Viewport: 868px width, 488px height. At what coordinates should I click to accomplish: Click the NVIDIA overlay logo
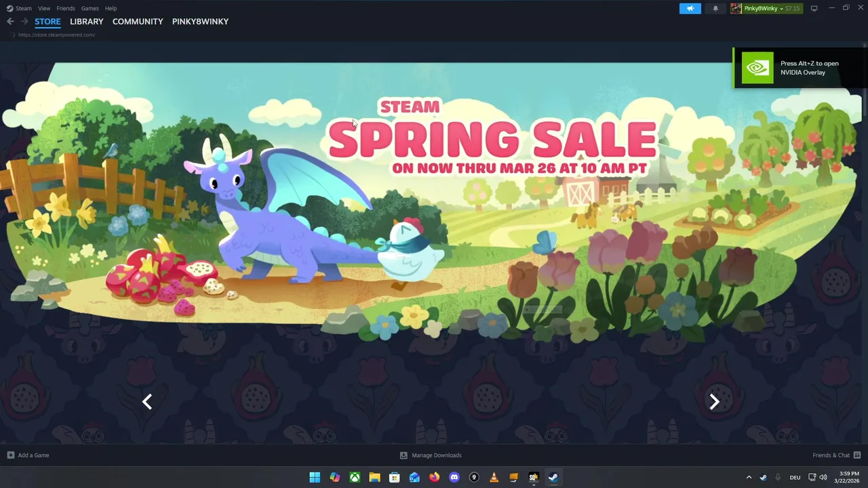point(757,68)
